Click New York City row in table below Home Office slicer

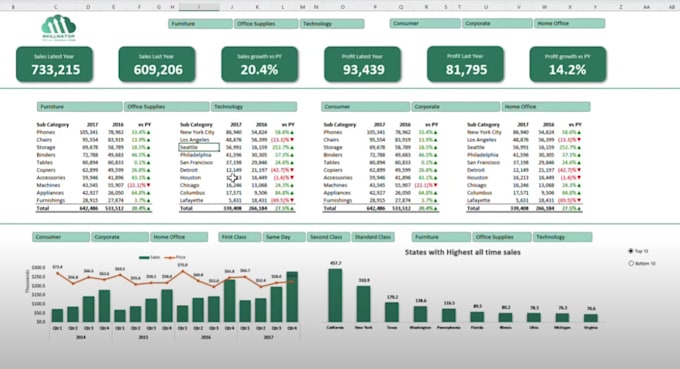[524, 132]
